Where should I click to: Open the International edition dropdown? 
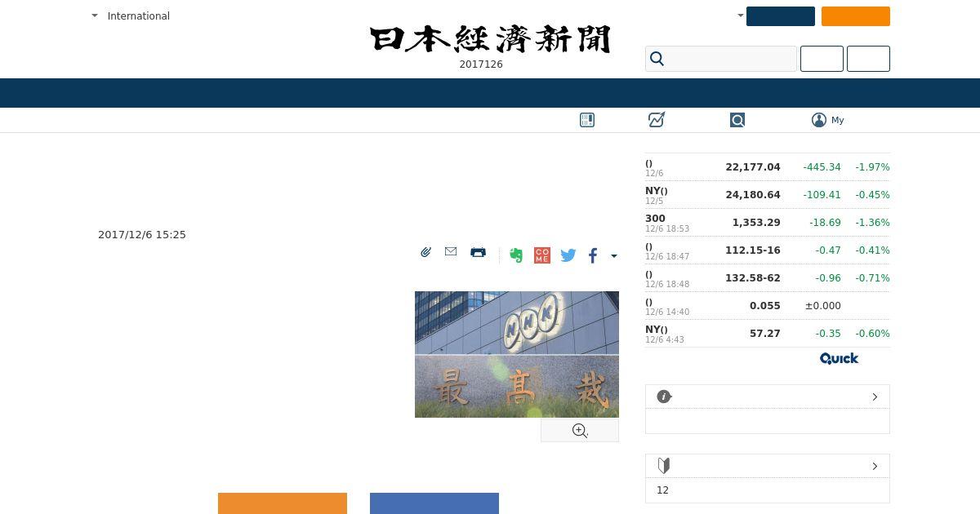click(x=131, y=16)
